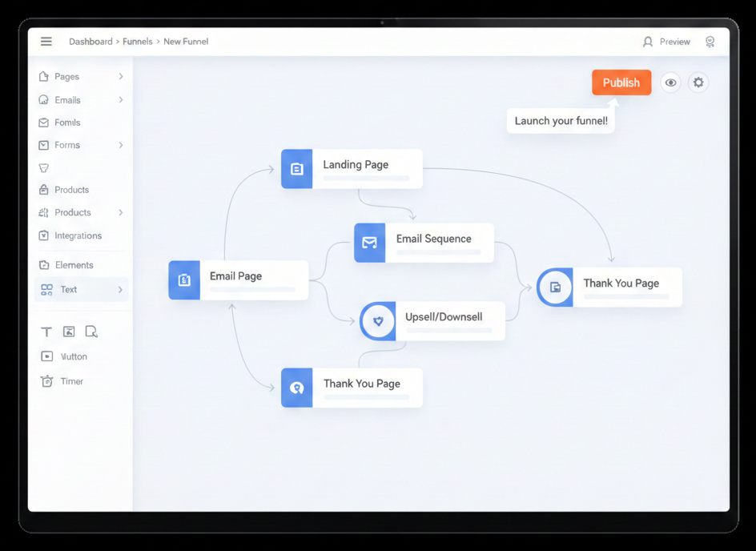Select the shield icon on the Upsell/Downsell node
756x551 pixels.
377,321
